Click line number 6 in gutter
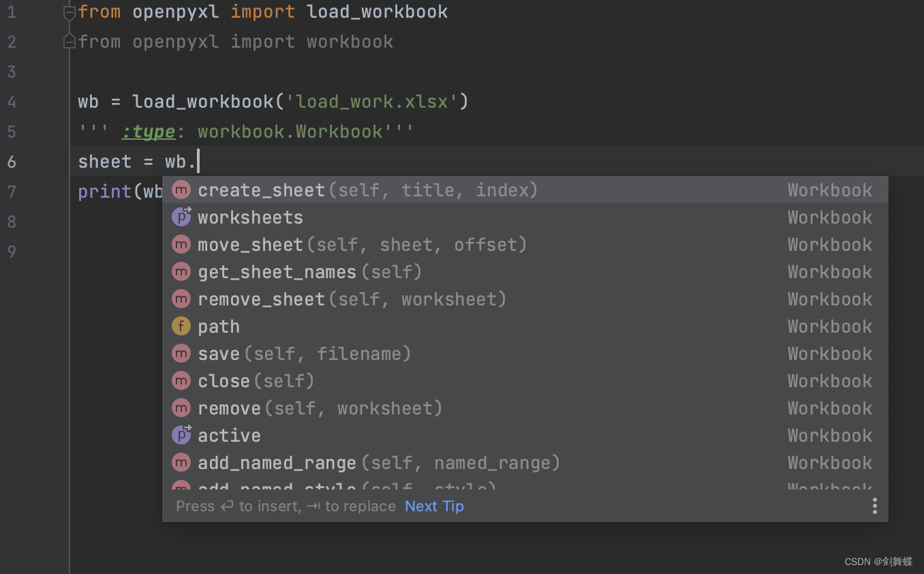The width and height of the screenshot is (924, 574). (12, 162)
